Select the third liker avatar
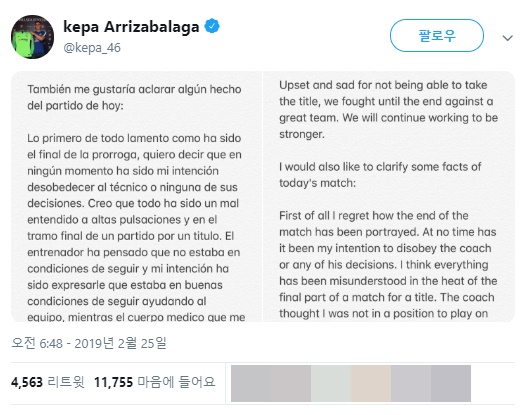 pos(331,383)
